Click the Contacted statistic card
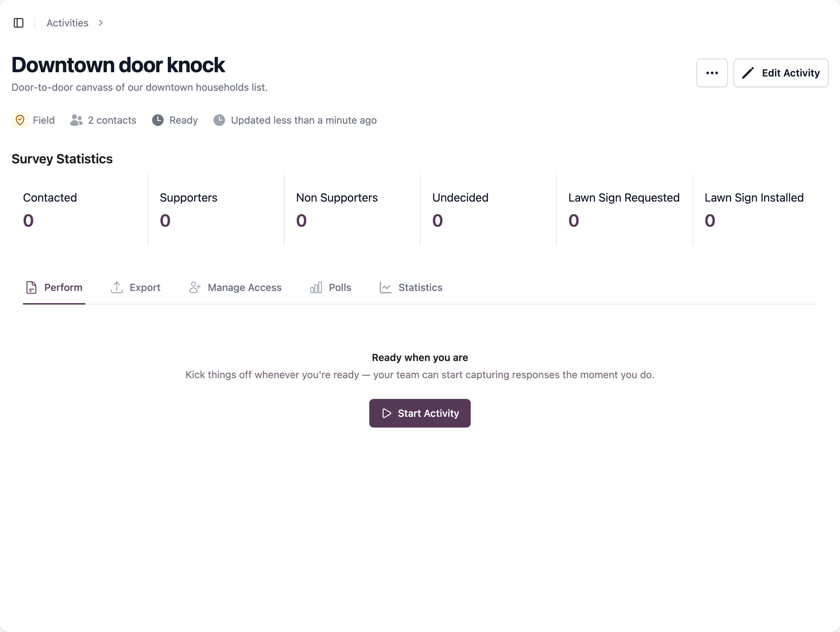Image resolution: width=840 pixels, height=632 pixels. 79,210
